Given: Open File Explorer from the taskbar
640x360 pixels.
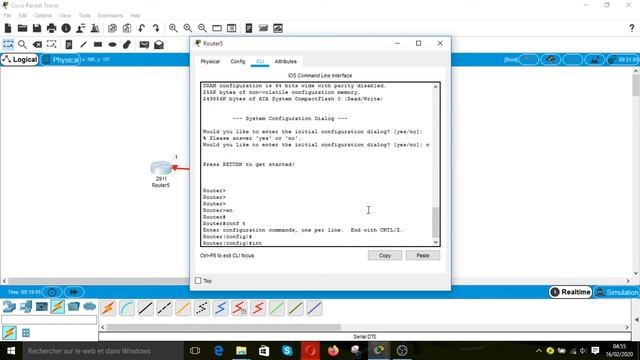Looking at the screenshot, I should (241, 351).
